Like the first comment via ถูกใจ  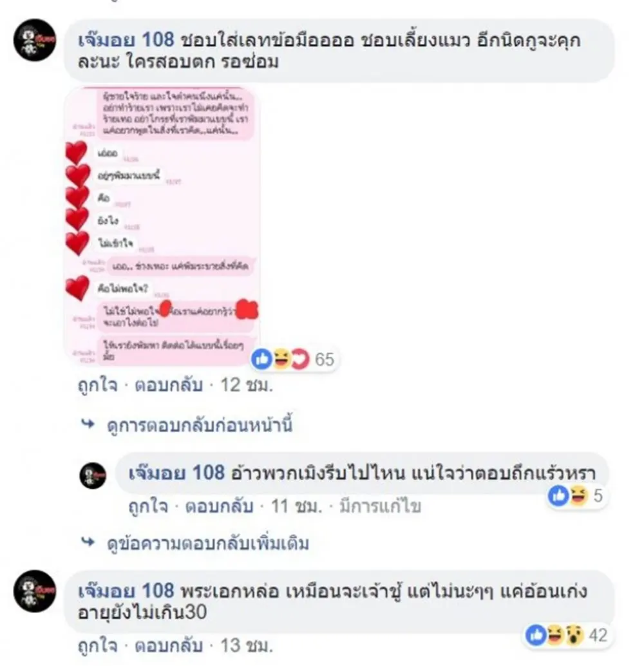98,385
